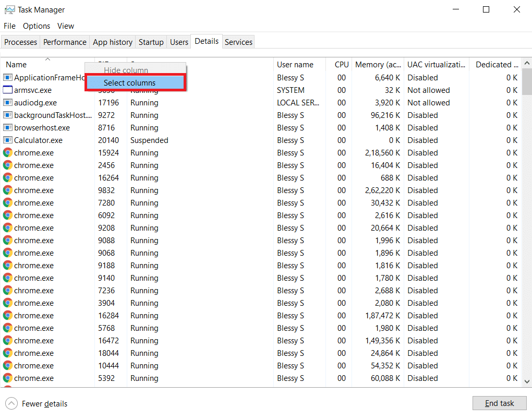Click Chrome icon of PID 3904 row
The image size is (532, 419).
(8, 303)
